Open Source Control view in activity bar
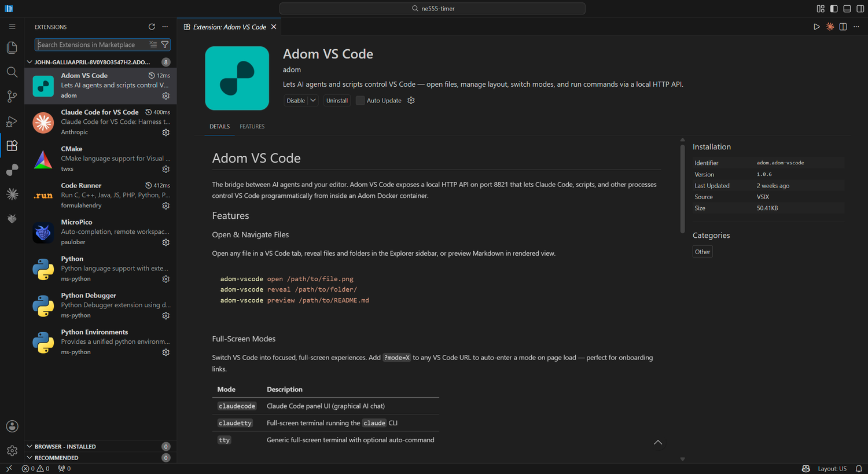Viewport: 868px width, 474px height. click(x=12, y=97)
